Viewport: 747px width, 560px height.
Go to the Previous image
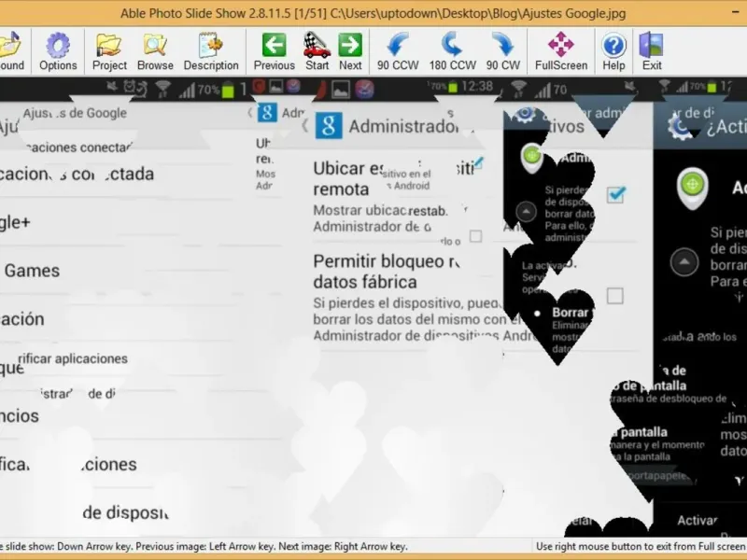point(274,51)
